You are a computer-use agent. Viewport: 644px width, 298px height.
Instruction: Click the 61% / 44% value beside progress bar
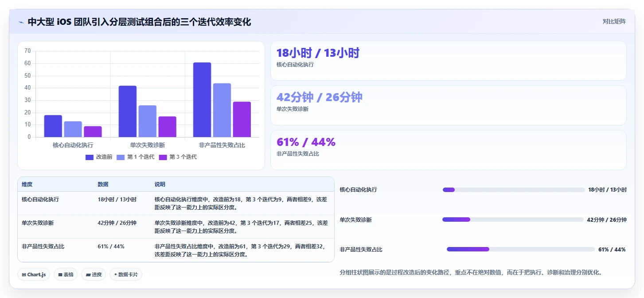pyautogui.click(x=612, y=250)
